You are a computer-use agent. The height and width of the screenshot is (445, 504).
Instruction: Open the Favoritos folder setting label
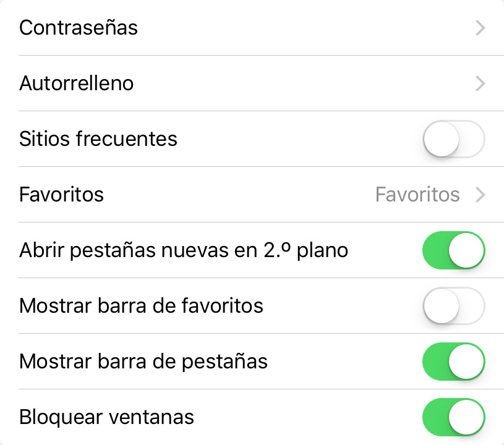(x=62, y=195)
